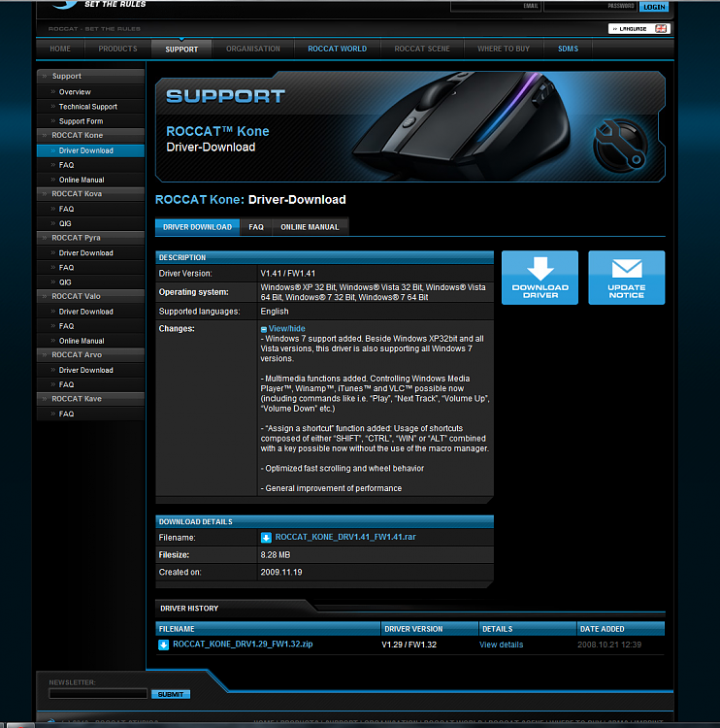Open FAQ under ROCCAT Kova

(x=66, y=210)
